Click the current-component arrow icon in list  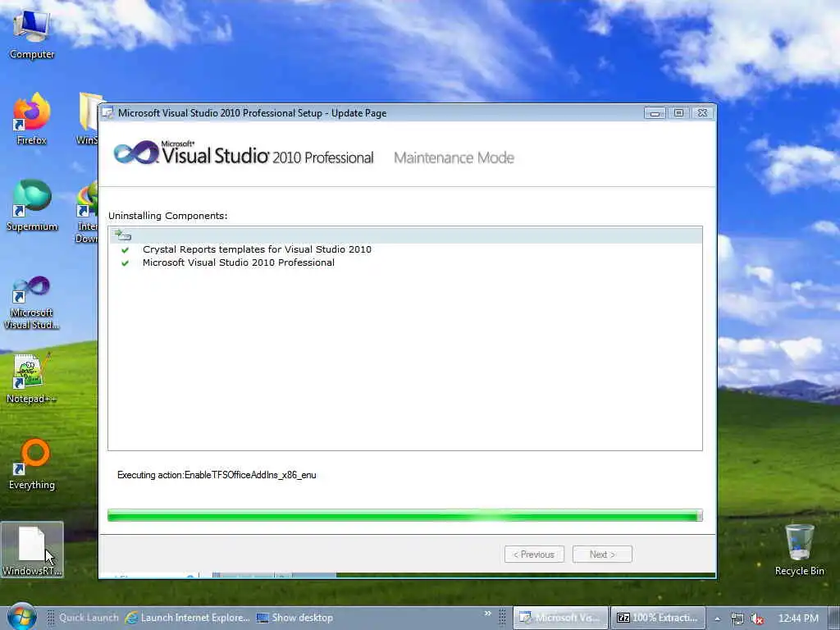click(123, 235)
